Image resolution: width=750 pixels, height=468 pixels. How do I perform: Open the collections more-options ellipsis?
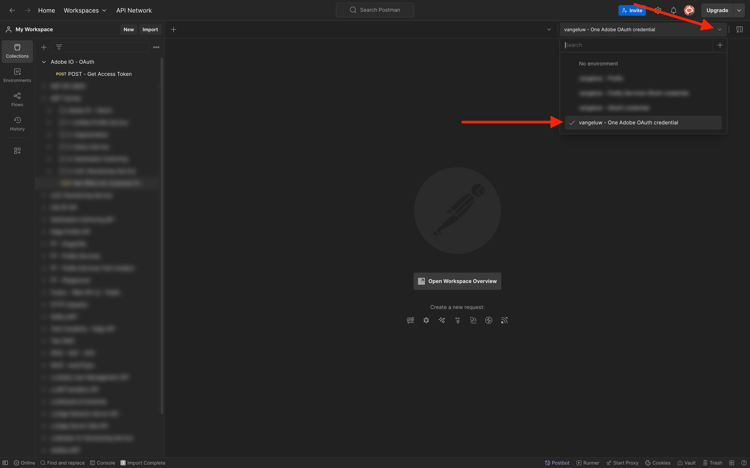click(x=156, y=47)
